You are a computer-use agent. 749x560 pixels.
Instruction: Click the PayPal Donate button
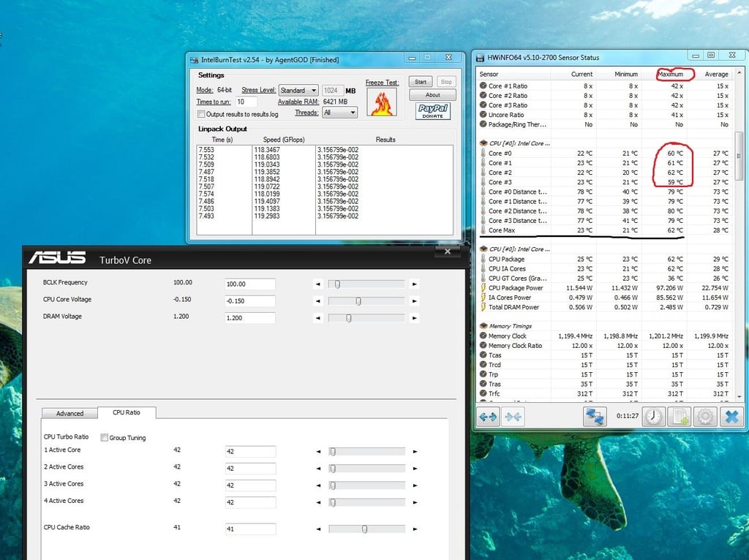(433, 111)
